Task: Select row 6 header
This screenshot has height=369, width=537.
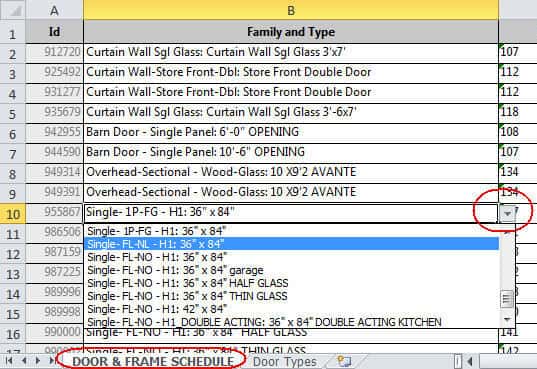Action: [x=13, y=134]
